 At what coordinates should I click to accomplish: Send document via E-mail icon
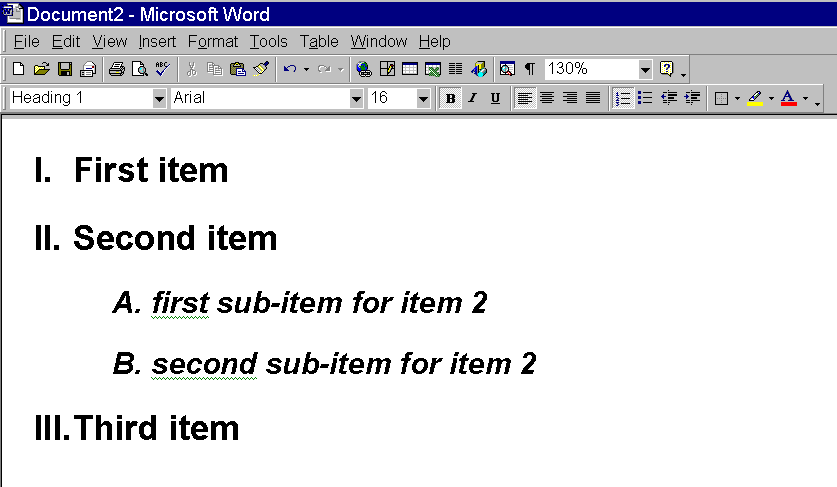point(88,69)
